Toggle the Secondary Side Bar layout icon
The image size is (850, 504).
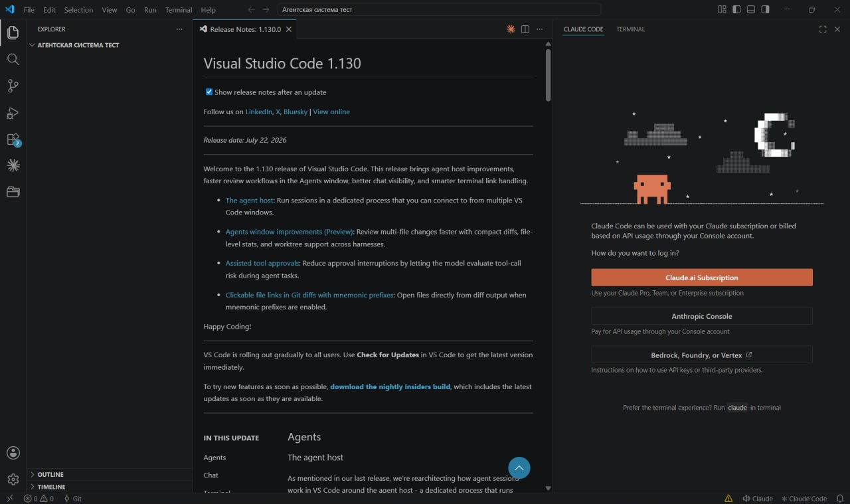[x=766, y=10]
